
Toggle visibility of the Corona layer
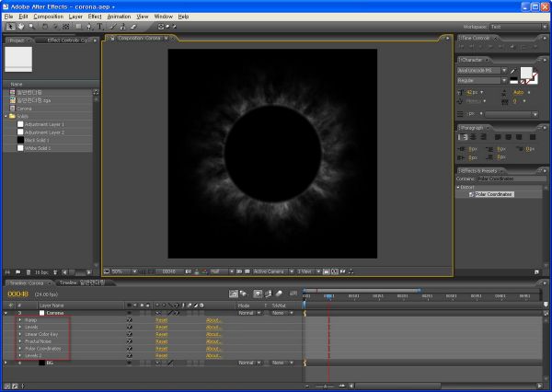129,313
